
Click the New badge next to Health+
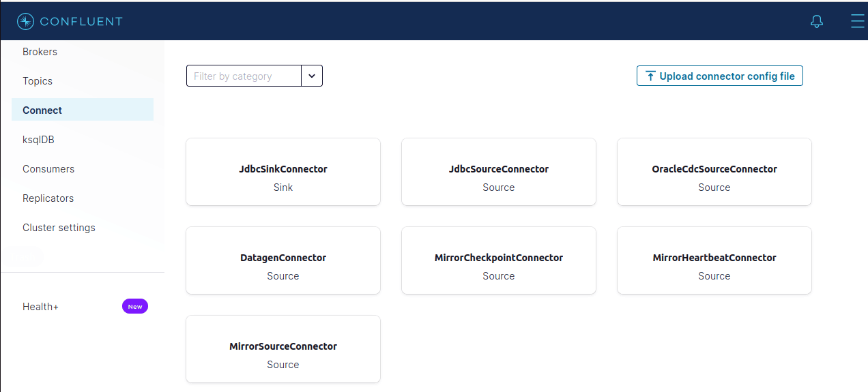(135, 307)
